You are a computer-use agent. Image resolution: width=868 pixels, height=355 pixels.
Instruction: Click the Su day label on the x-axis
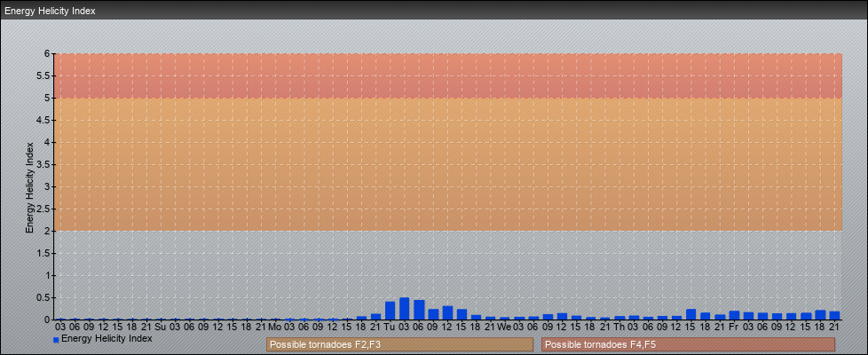coord(160,327)
